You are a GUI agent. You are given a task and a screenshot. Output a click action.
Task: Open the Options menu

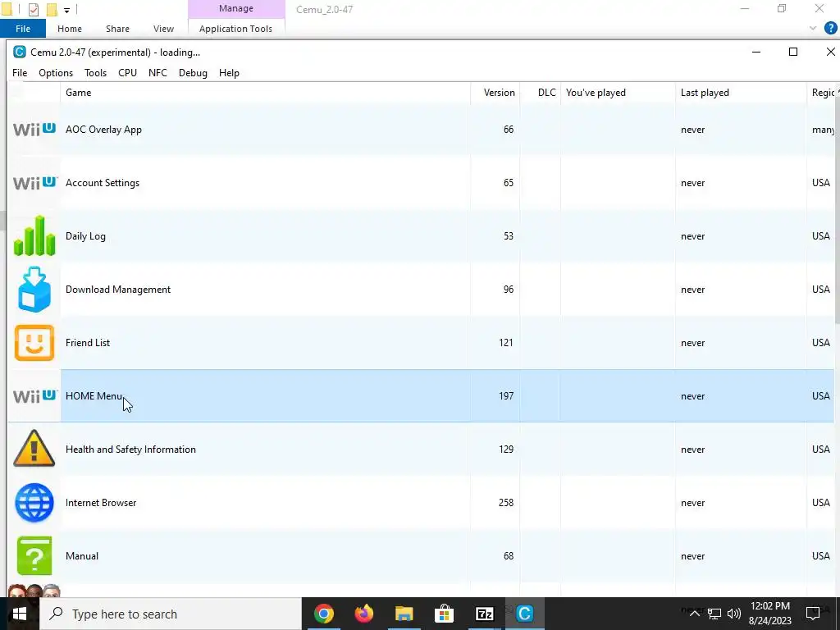click(x=56, y=73)
